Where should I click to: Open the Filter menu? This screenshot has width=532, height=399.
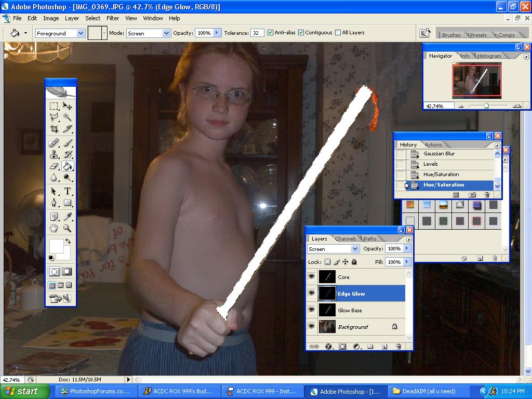coord(113,18)
